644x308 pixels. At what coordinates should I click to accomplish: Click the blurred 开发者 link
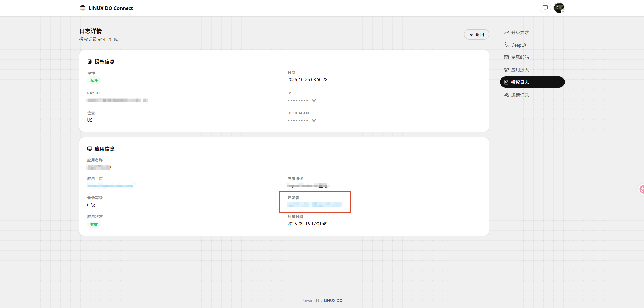(314, 205)
